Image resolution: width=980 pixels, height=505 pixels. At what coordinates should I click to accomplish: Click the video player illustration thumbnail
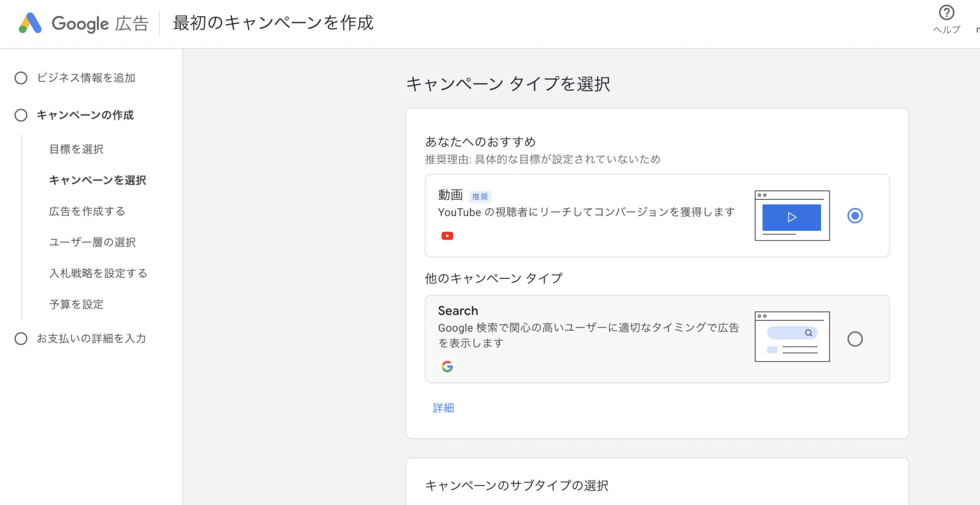click(792, 215)
